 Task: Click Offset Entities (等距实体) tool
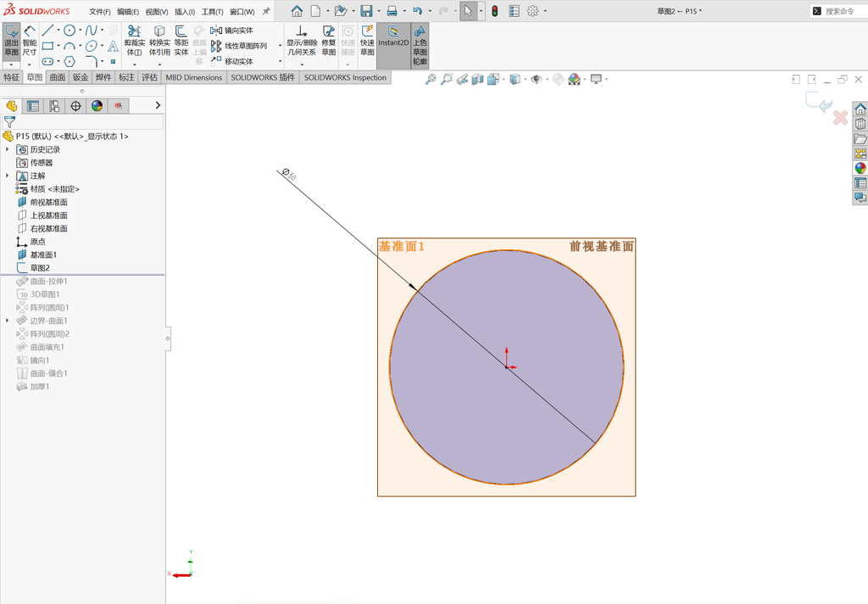(x=181, y=41)
